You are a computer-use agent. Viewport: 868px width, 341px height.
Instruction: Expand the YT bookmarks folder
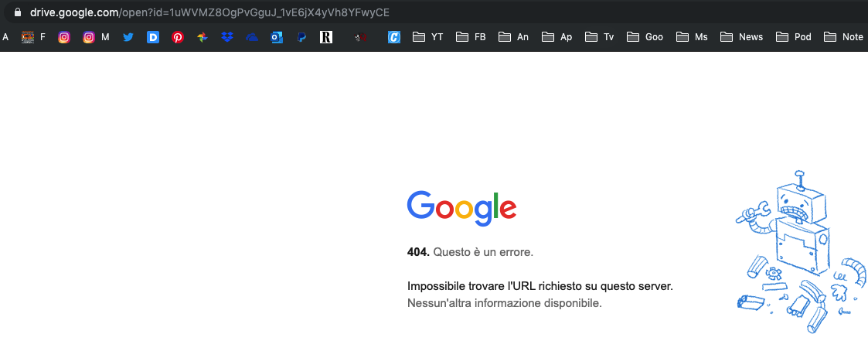coord(428,37)
